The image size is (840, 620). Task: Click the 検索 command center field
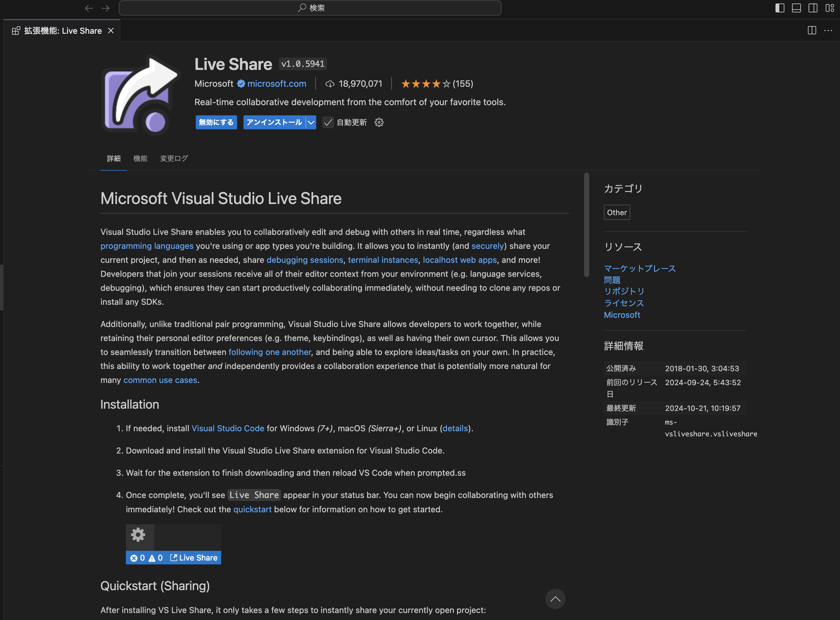[x=310, y=8]
